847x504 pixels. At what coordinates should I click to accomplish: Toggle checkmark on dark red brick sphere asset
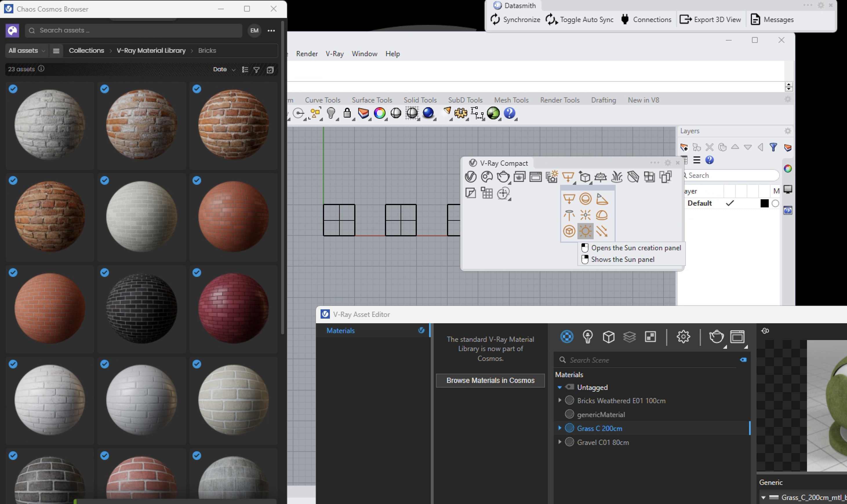pyautogui.click(x=197, y=272)
